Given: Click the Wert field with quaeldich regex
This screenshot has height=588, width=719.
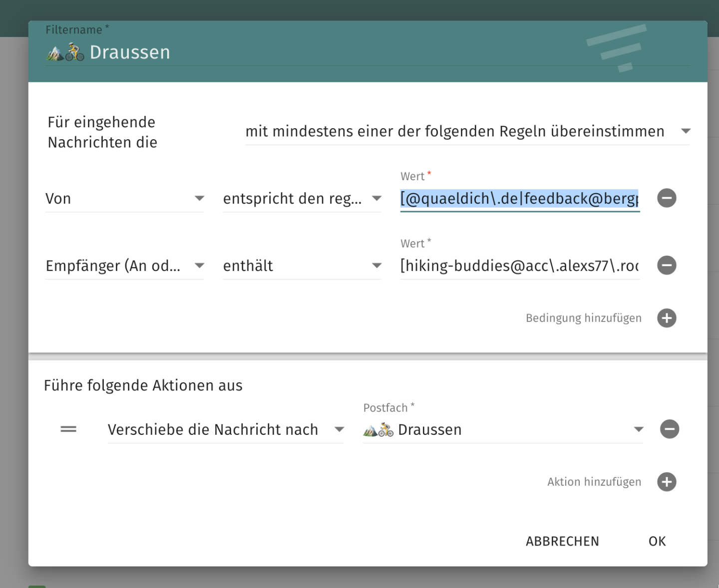Looking at the screenshot, I should click(520, 199).
